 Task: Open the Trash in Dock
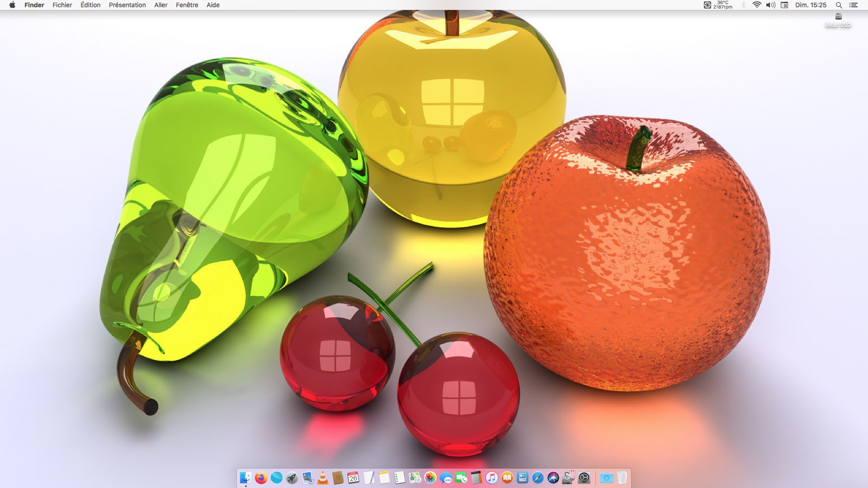622,478
